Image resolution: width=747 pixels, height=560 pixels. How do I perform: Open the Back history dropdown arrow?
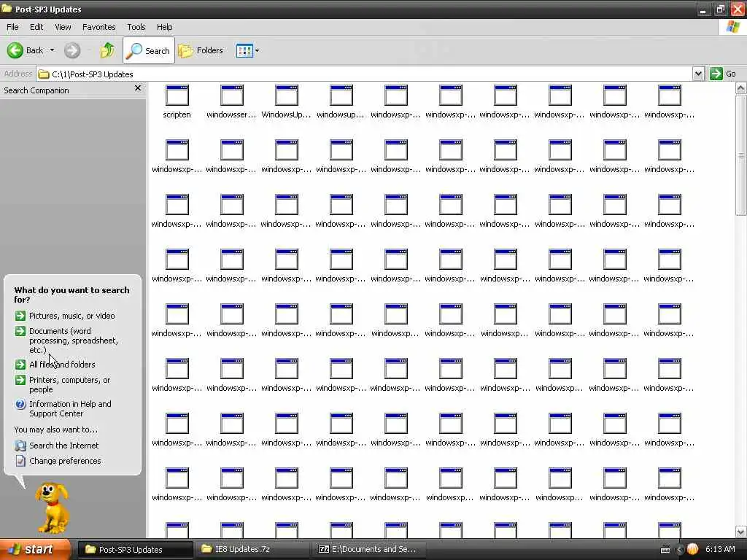tap(52, 50)
